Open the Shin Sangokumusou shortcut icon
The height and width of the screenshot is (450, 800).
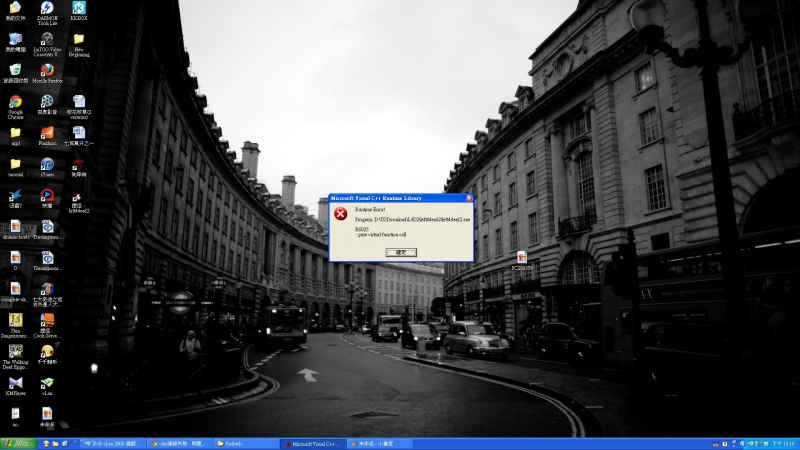[x=15, y=326]
